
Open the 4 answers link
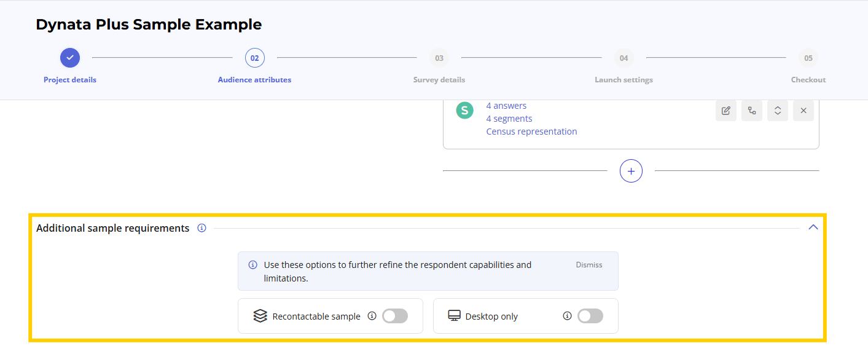(x=506, y=106)
